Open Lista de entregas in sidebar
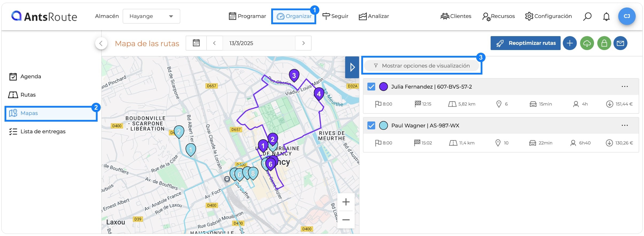644x236 pixels. point(37,131)
